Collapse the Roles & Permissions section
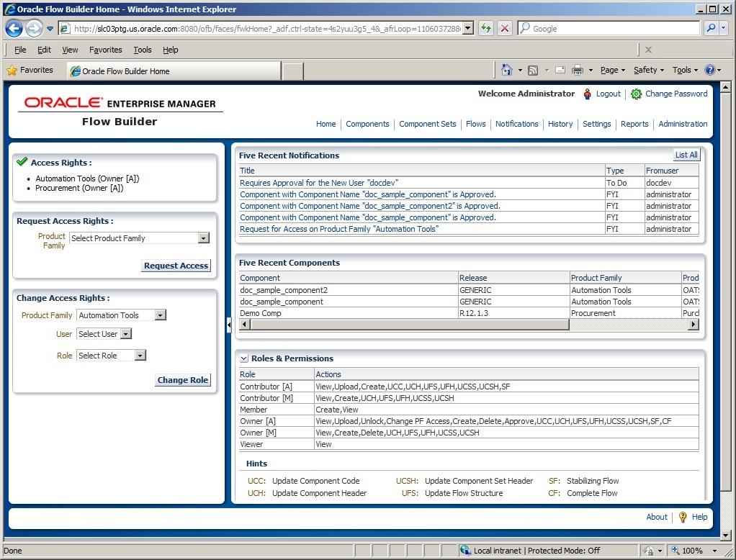Screen dimensions: 736x560 (244, 358)
